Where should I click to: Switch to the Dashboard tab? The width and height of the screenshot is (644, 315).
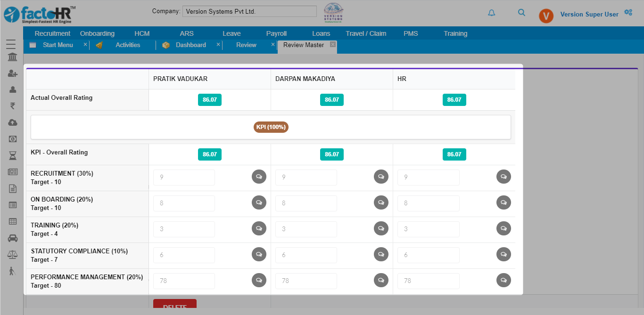190,45
